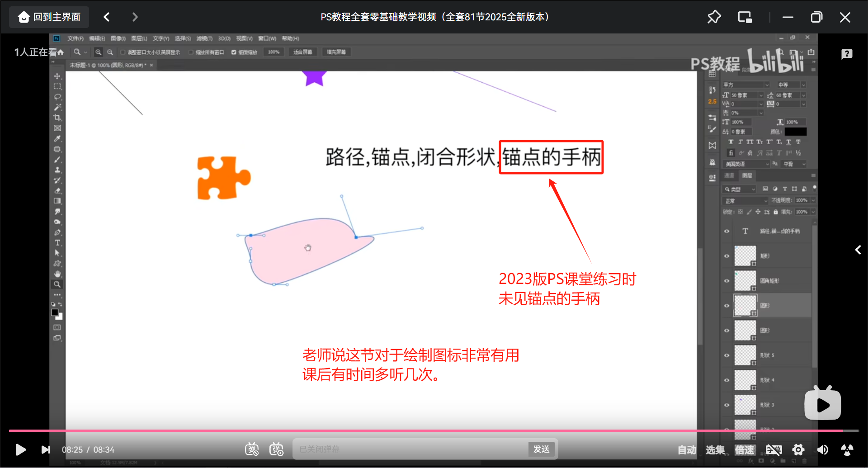The width and height of the screenshot is (868, 468).
Task: Apply underline style in Character panel
Action: tap(788, 142)
